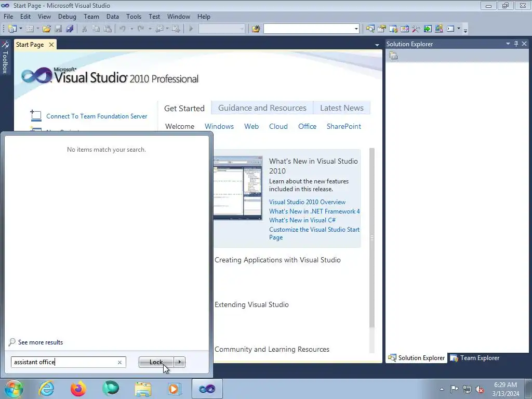This screenshot has height=399, width=532.
Task: Open the File menu
Action: click(x=8, y=16)
